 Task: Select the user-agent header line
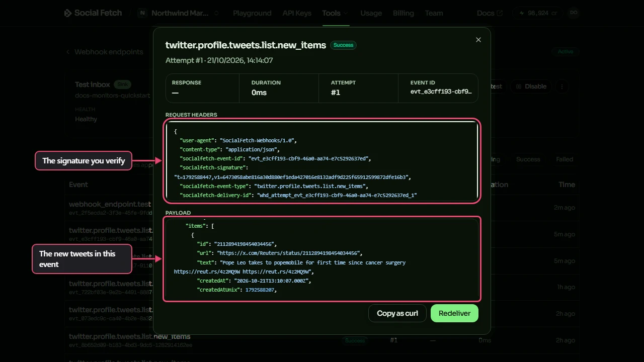pos(238,140)
